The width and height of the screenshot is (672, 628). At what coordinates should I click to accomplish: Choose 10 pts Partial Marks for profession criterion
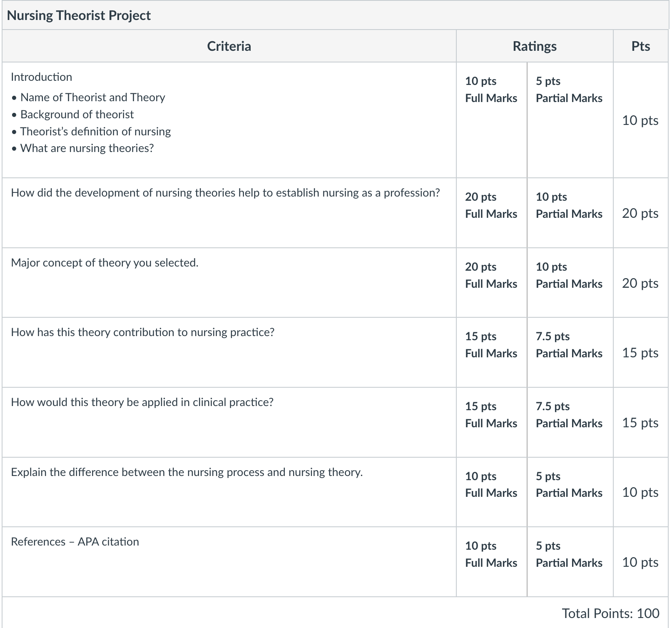[570, 213]
